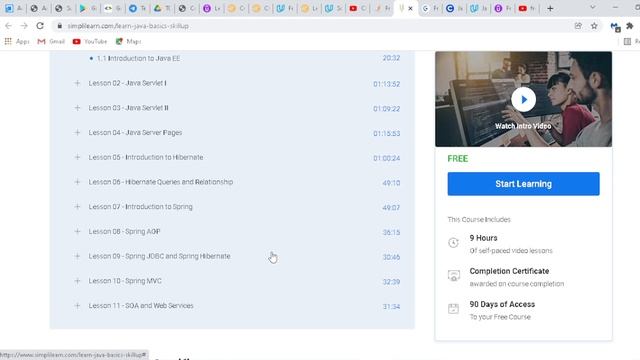
Task: Expand Lesson 05 - Introduction to Hibernate
Action: (77, 158)
